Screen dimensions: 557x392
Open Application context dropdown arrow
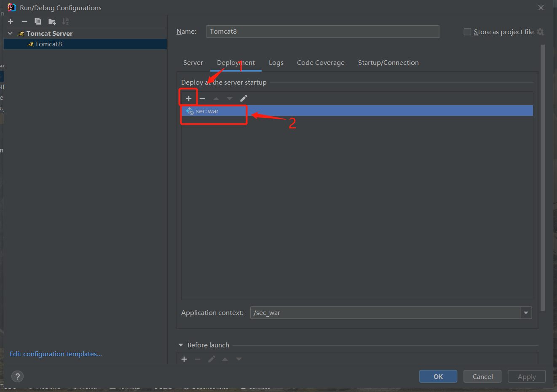(x=526, y=313)
